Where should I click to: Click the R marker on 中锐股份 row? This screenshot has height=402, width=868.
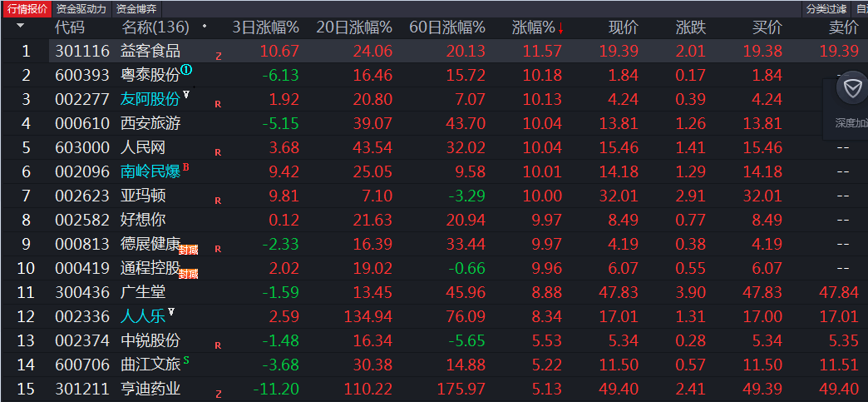218,345
